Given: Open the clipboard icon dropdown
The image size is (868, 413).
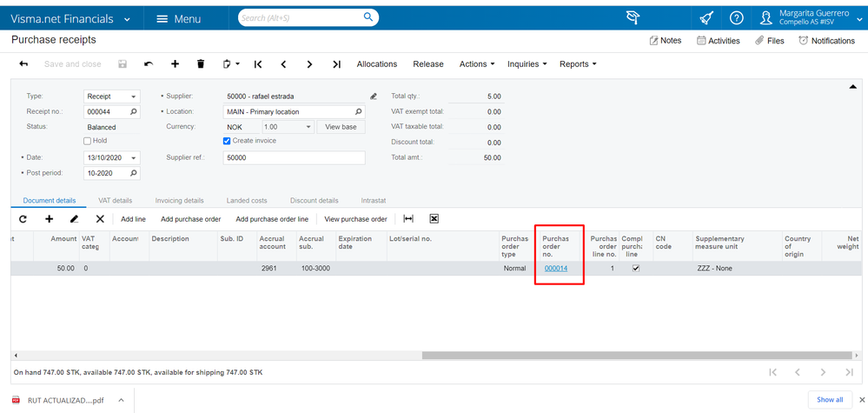Looking at the screenshot, I should click(x=231, y=64).
